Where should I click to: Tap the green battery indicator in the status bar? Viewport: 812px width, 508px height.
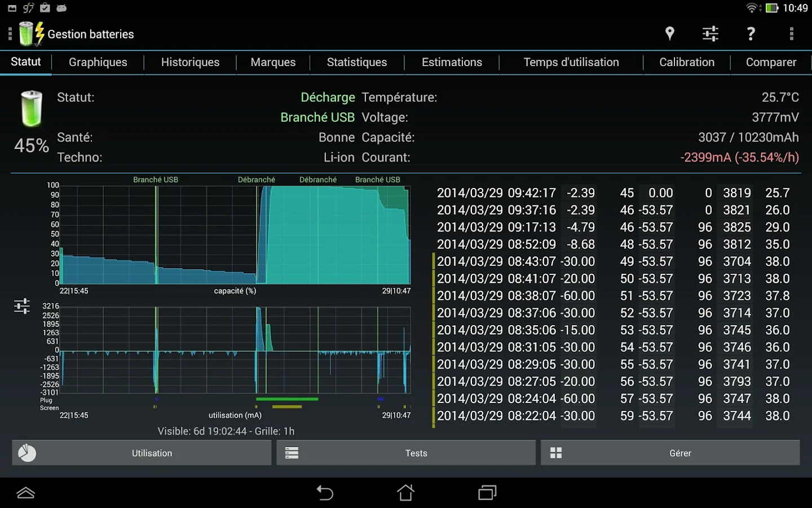click(x=773, y=8)
